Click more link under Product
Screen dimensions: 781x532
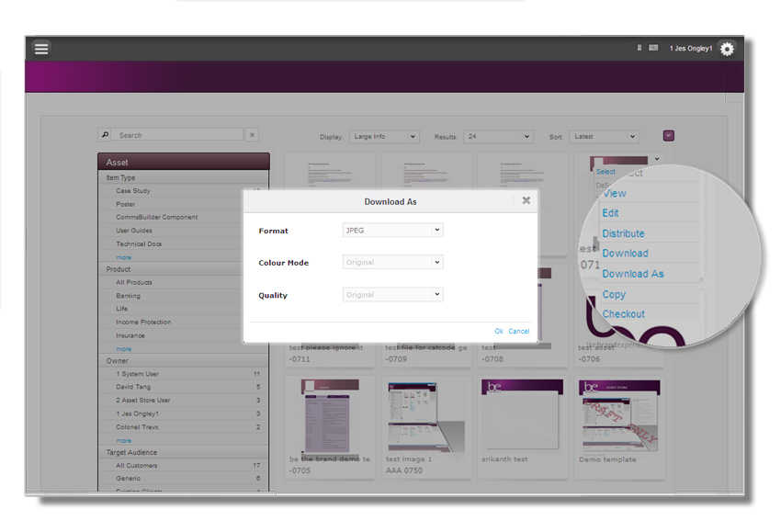(123, 349)
